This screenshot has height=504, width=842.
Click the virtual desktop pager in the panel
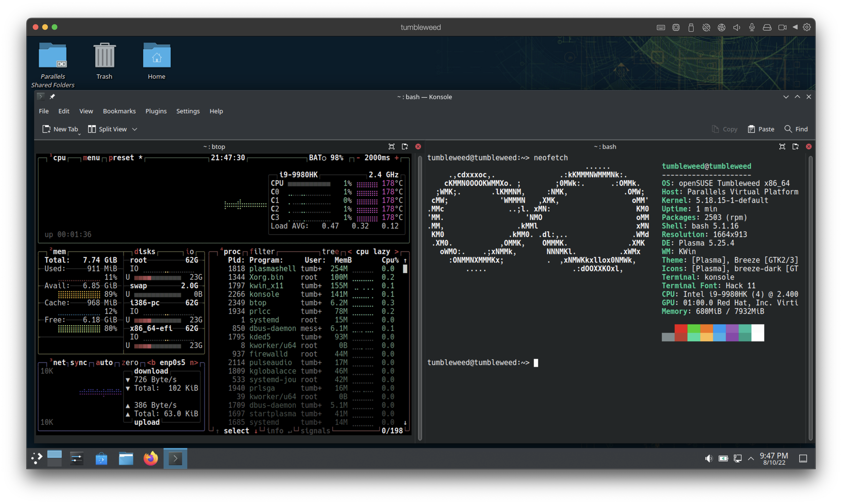click(54, 458)
